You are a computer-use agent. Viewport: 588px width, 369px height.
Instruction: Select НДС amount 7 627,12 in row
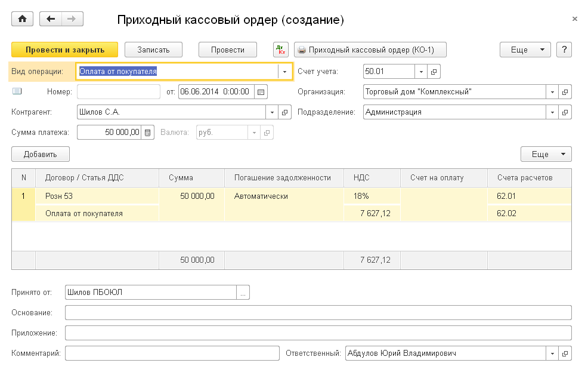(372, 213)
